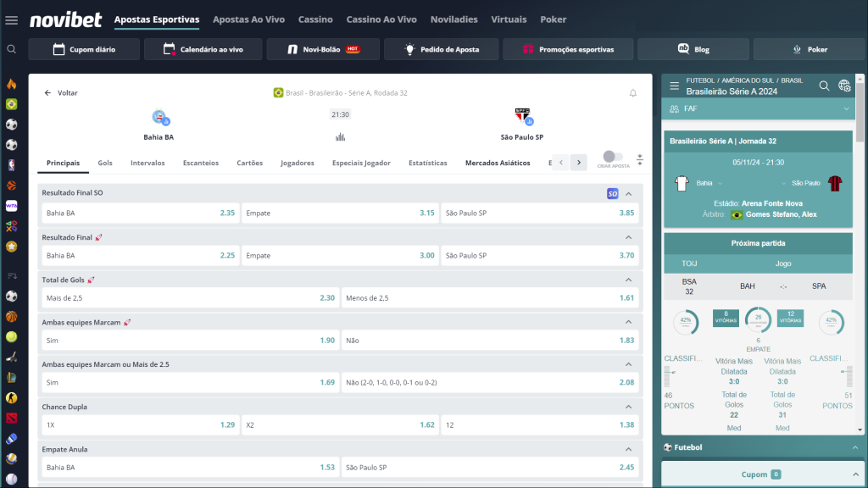Click the notification bell icon for this match
This screenshot has width=868, height=488.
(x=632, y=93)
